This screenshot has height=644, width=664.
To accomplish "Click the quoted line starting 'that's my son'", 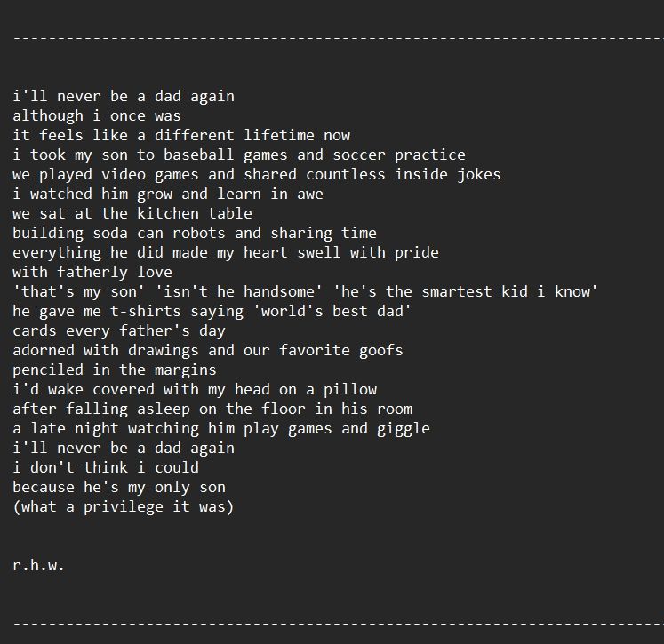I will pos(305,291).
